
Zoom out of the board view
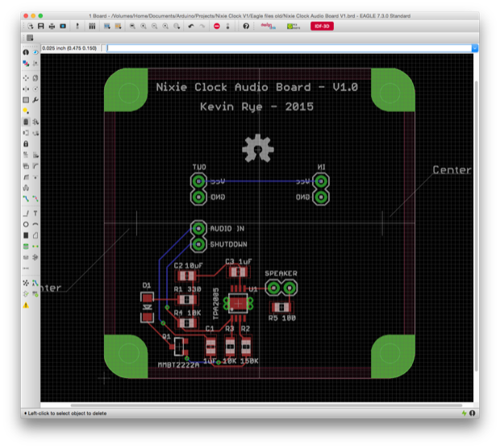pos(154,26)
